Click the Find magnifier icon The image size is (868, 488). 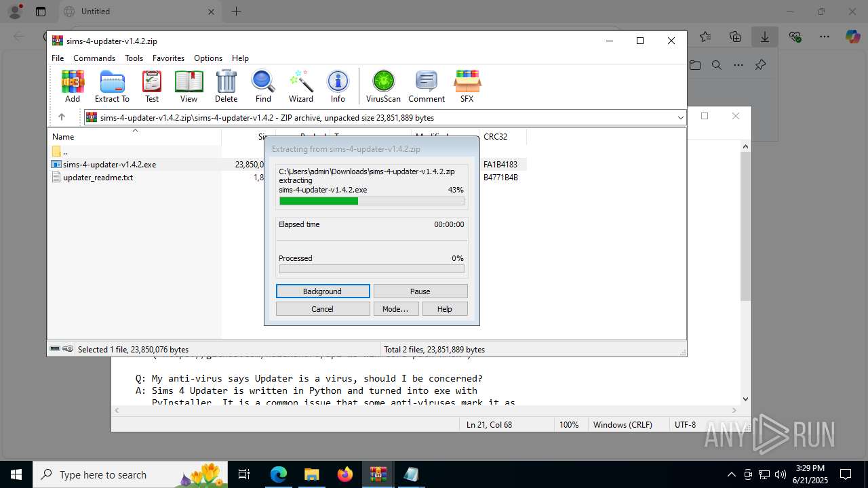(x=263, y=86)
